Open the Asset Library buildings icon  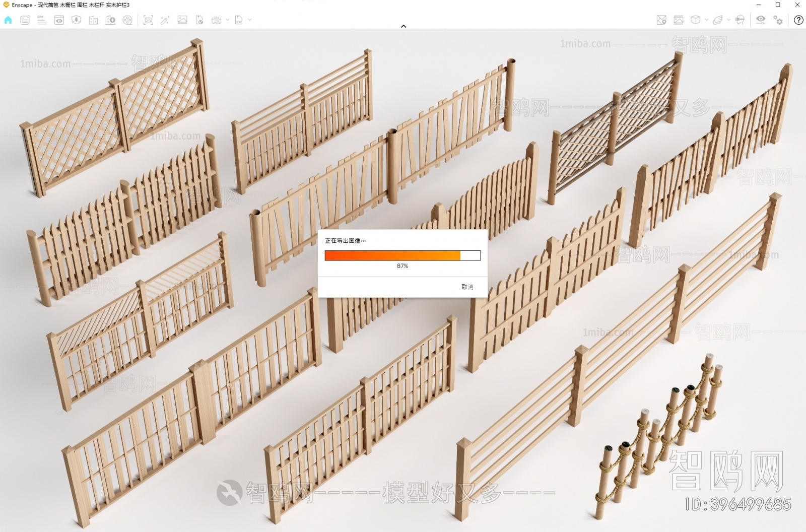pos(93,20)
